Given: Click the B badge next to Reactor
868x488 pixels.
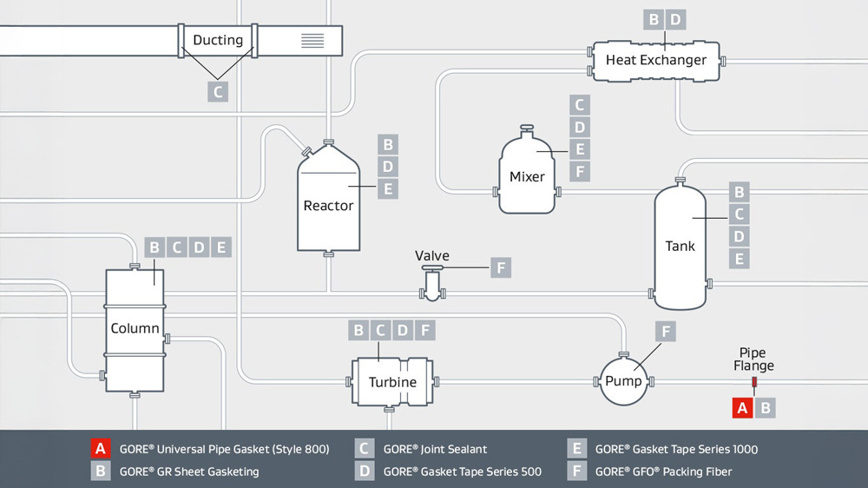Looking at the screenshot, I should coord(388,144).
